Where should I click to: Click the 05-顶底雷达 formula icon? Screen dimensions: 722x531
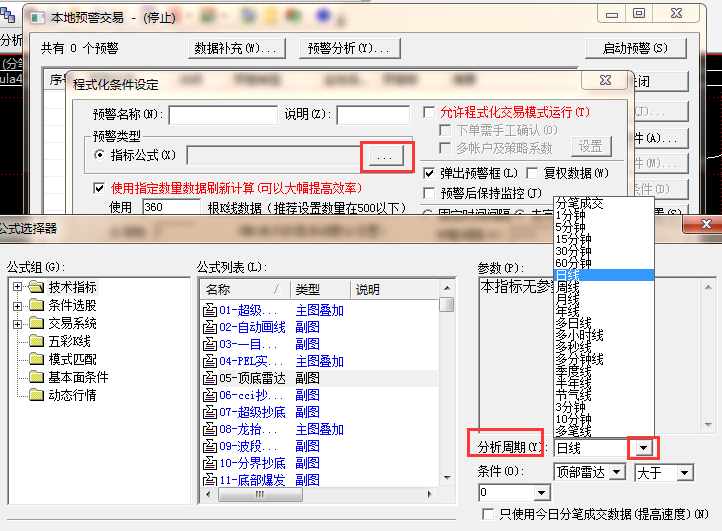point(210,378)
